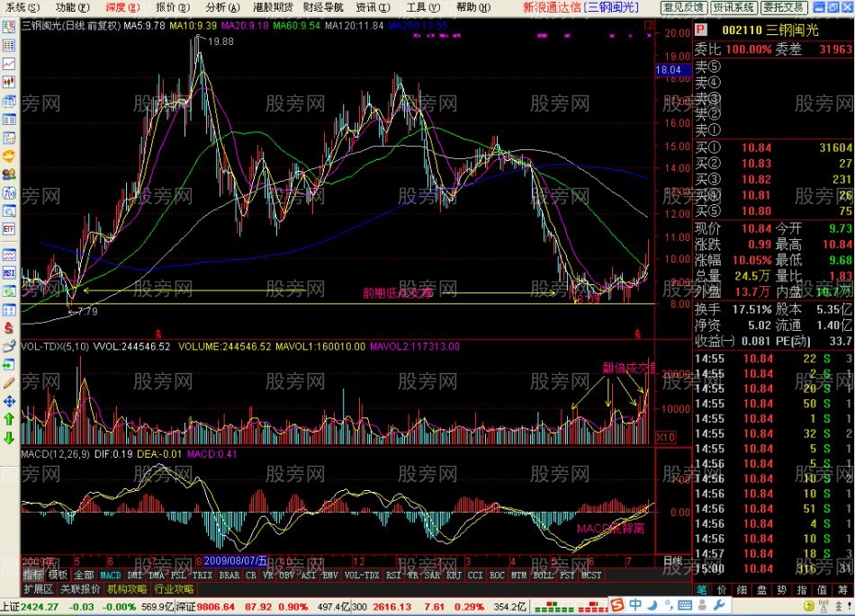The width and height of the screenshot is (855, 616).
Task: Click the topmost quote list icon in sidebar
Action: 9,27
